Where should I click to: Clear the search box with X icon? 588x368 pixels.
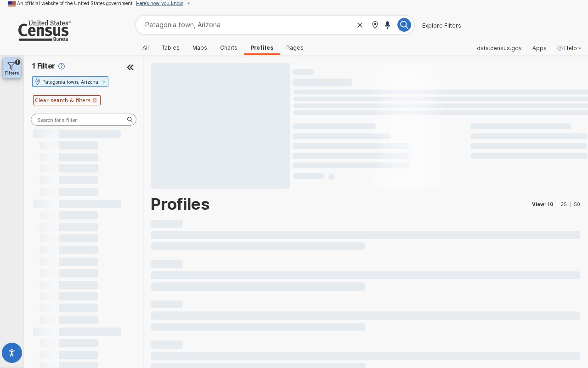pyautogui.click(x=360, y=25)
